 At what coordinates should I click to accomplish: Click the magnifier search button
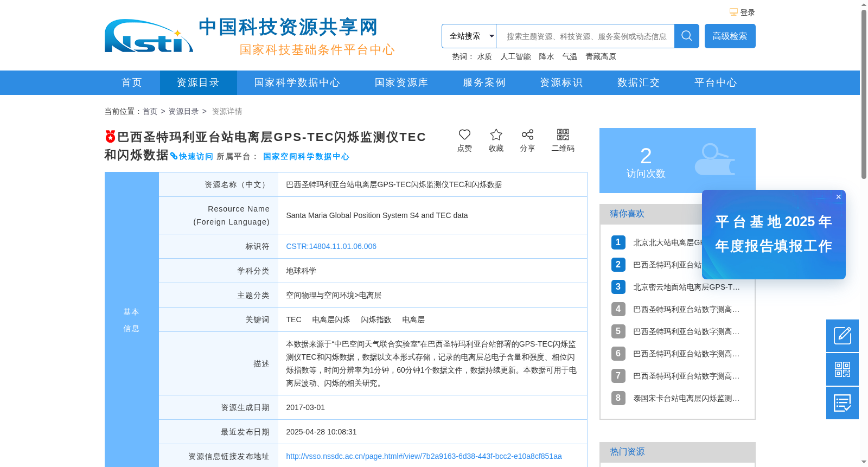pyautogui.click(x=687, y=36)
